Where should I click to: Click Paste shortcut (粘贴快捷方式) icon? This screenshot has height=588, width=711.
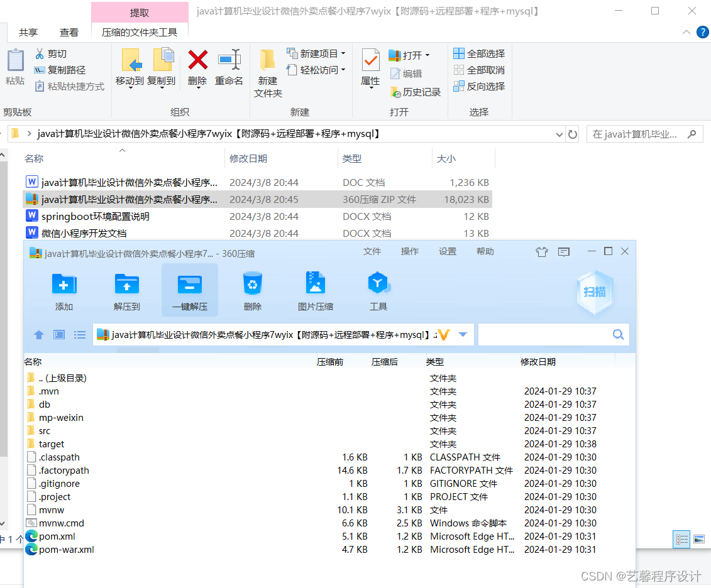(x=40, y=86)
